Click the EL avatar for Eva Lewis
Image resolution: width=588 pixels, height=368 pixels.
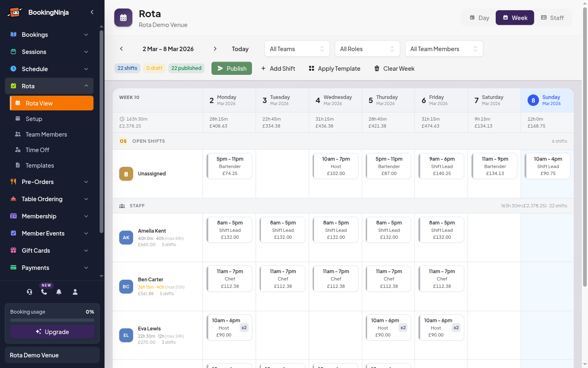click(x=126, y=335)
